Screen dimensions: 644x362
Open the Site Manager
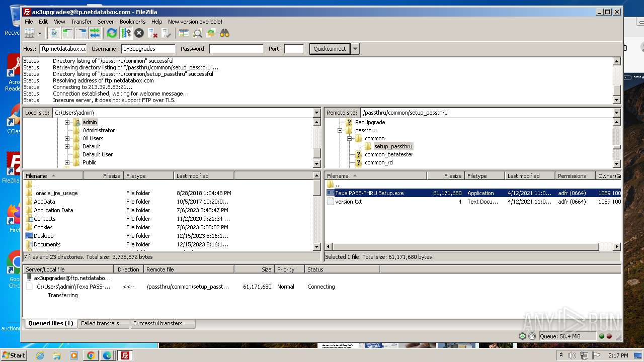[29, 33]
